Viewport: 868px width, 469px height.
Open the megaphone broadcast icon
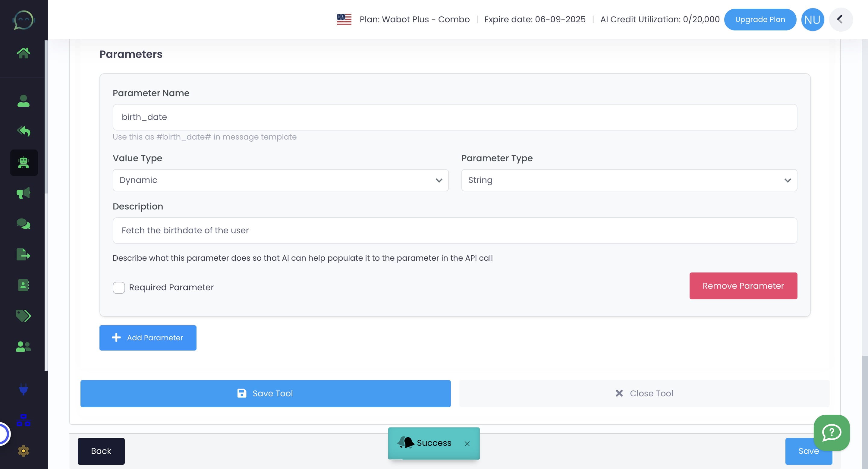click(x=23, y=193)
